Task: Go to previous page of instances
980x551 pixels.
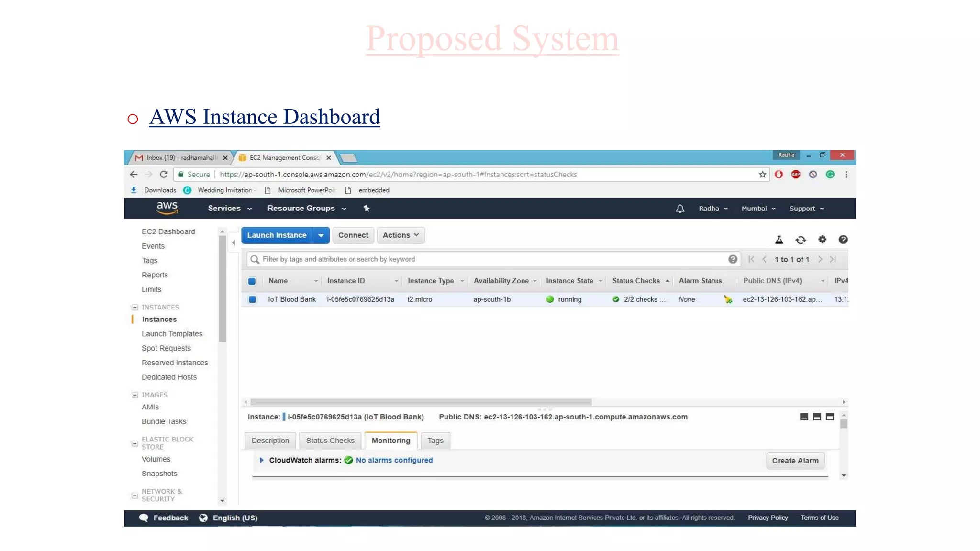Action: [x=764, y=259]
